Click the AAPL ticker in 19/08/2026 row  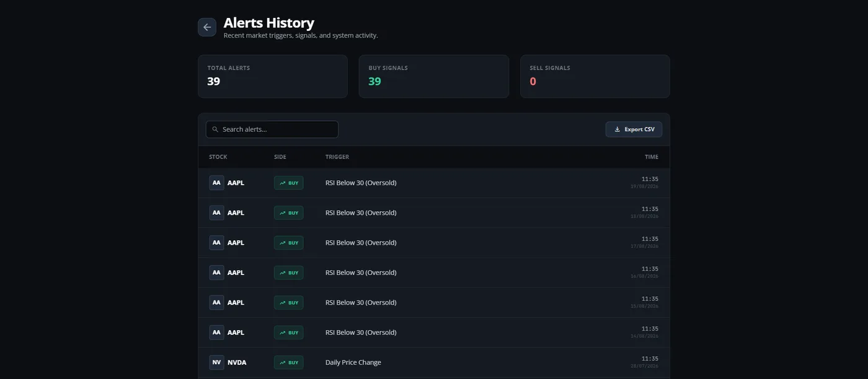tap(236, 183)
